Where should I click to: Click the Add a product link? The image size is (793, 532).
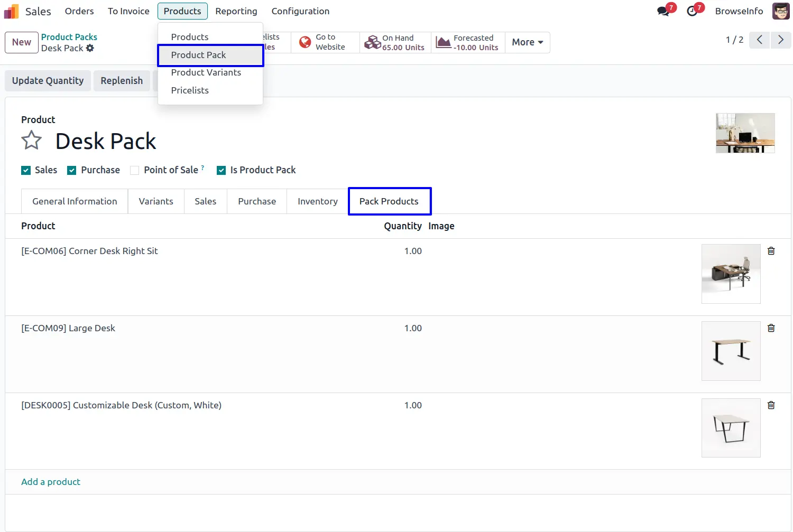[x=51, y=482]
